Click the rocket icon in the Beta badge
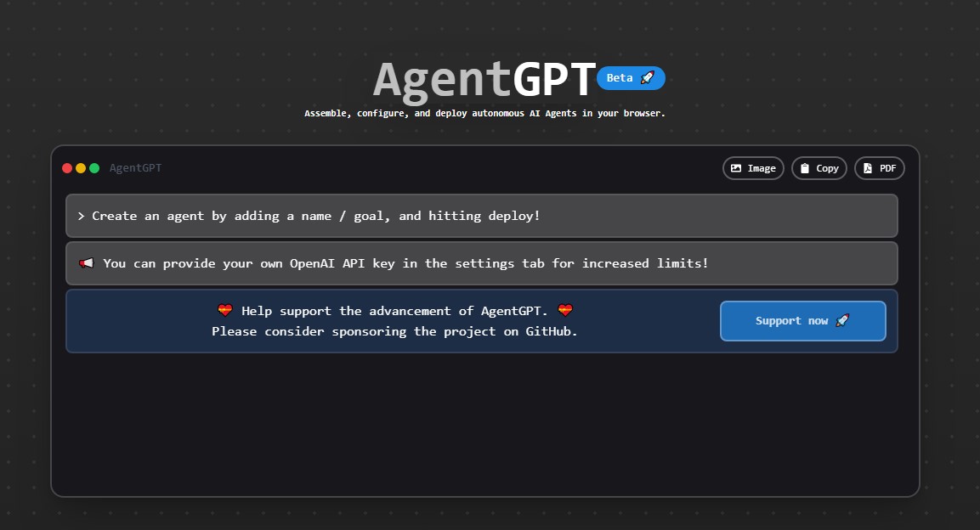Image resolution: width=980 pixels, height=530 pixels. pos(647,78)
